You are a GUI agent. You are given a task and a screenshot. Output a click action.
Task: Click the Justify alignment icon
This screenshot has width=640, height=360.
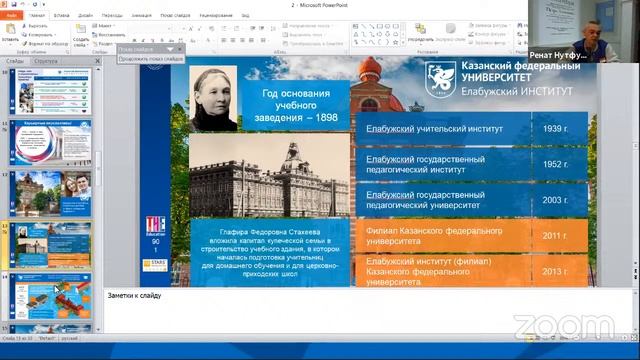coord(251,40)
